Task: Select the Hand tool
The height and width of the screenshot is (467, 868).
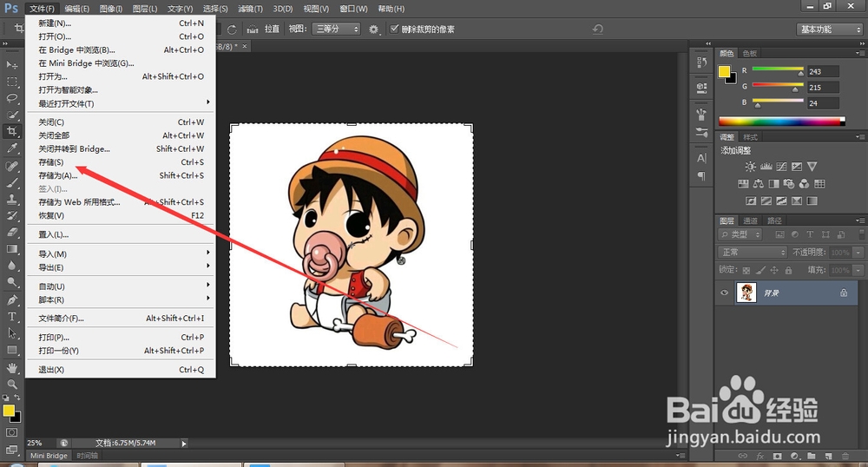Action: [x=11, y=368]
